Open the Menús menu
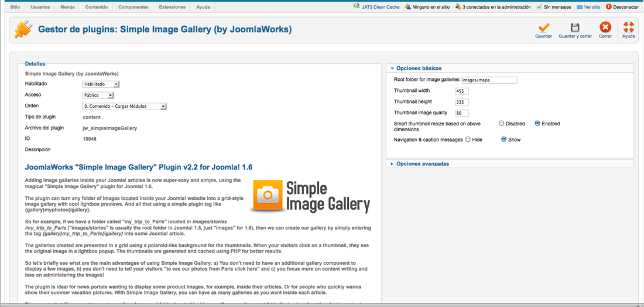This screenshot has height=307, width=644. coord(67,7)
